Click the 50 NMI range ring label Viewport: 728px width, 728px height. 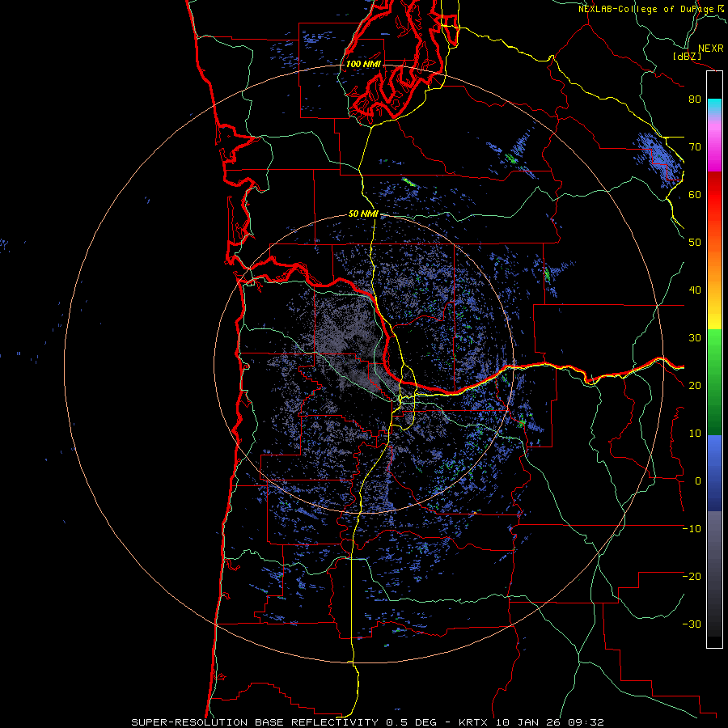pyautogui.click(x=363, y=214)
